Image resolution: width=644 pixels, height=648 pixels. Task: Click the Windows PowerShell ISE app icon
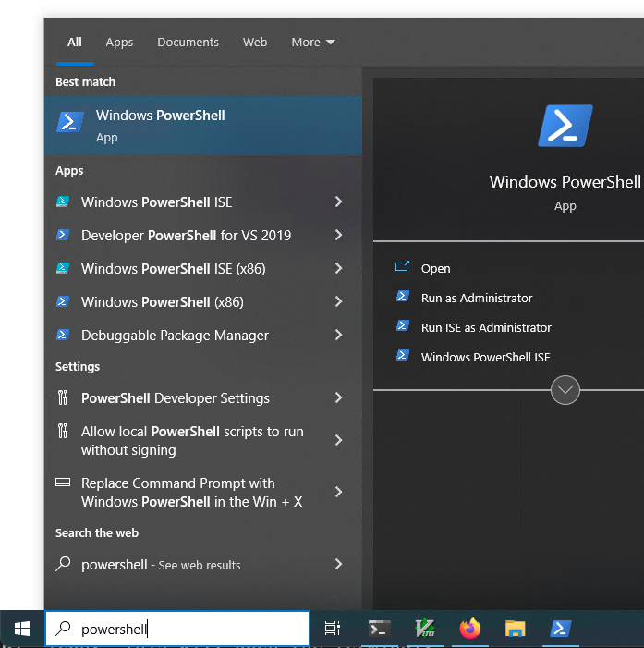(x=63, y=202)
